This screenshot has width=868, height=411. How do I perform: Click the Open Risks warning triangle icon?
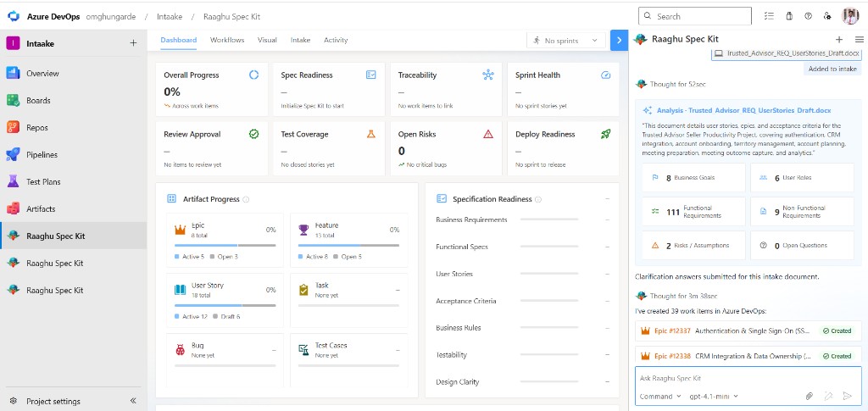coord(487,134)
